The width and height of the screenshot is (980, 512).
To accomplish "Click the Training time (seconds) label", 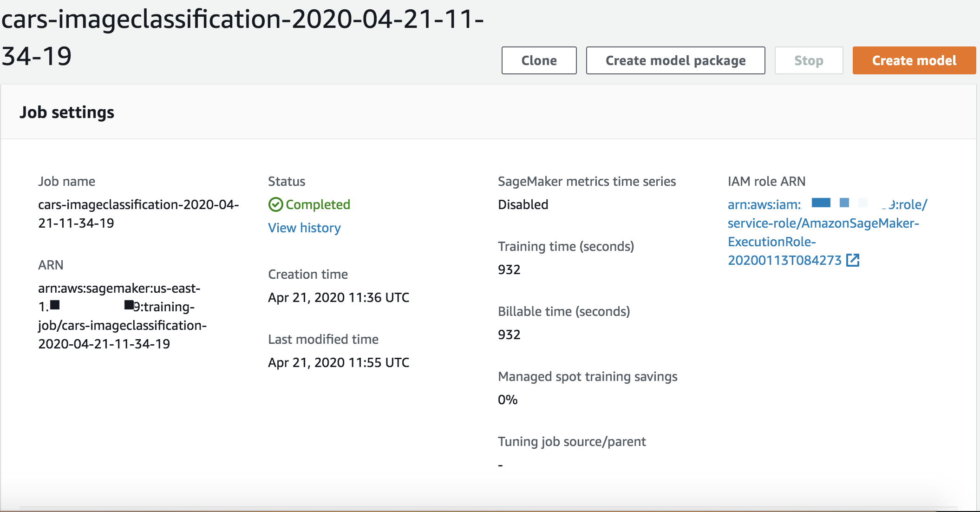I will click(x=566, y=246).
